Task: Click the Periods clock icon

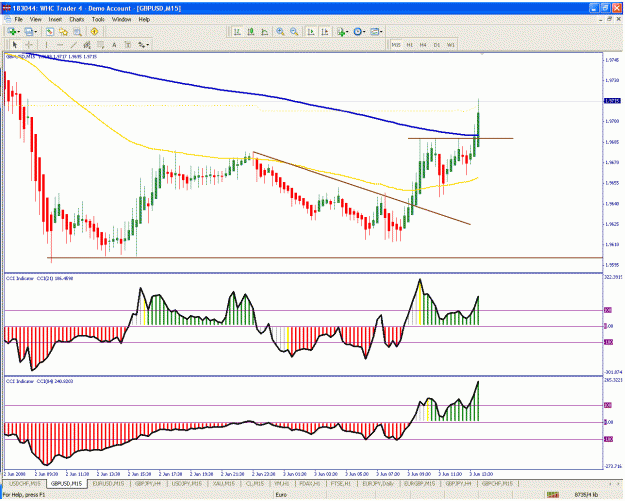Action: tap(358, 31)
